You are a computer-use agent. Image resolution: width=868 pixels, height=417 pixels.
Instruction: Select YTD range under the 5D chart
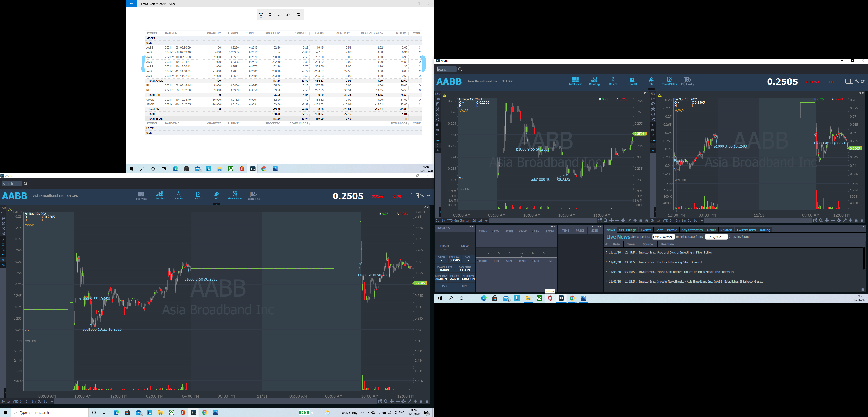(665, 221)
